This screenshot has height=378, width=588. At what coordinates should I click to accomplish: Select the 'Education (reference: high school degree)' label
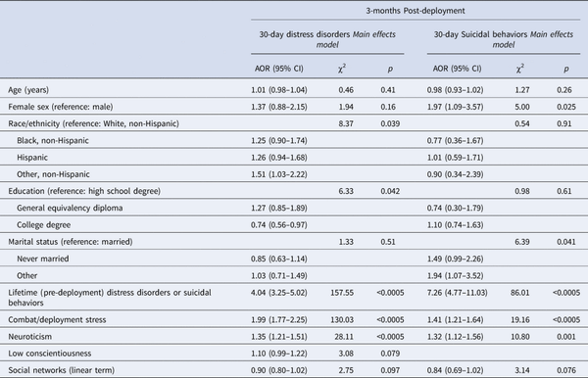pyautogui.click(x=84, y=191)
